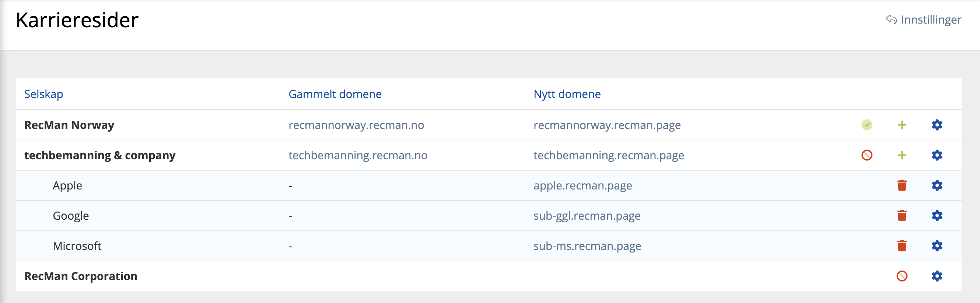Open settings gear for RecMan Corporation
Image resolution: width=980 pixels, height=303 pixels.
[x=937, y=276]
